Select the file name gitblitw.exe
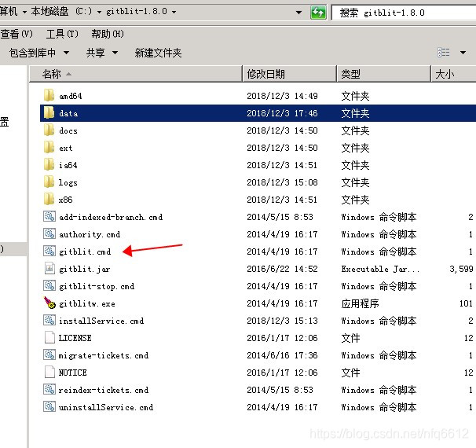The width and height of the screenshot is (476, 448). pyautogui.click(x=87, y=303)
